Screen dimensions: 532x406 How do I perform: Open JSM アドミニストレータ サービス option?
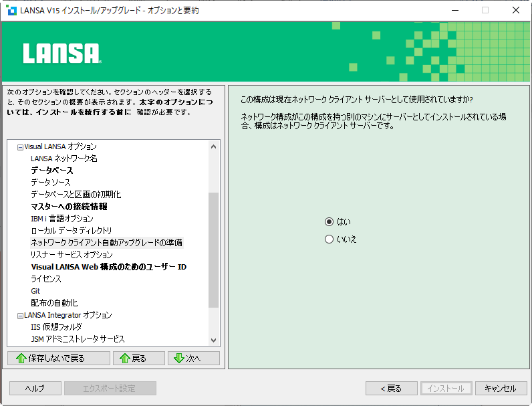(x=78, y=339)
